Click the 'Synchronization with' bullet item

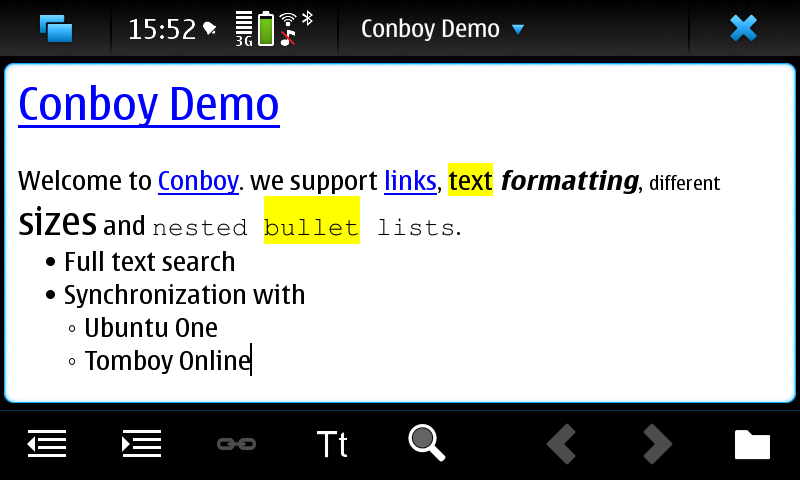pos(184,295)
